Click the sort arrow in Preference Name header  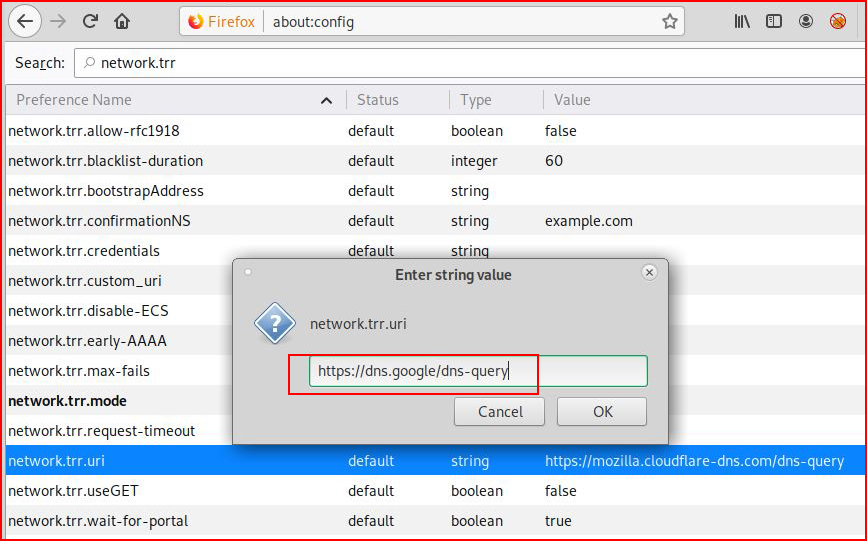(x=326, y=101)
